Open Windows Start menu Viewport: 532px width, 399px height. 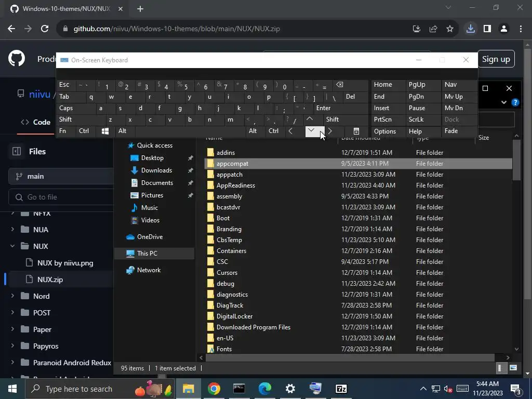point(12,389)
